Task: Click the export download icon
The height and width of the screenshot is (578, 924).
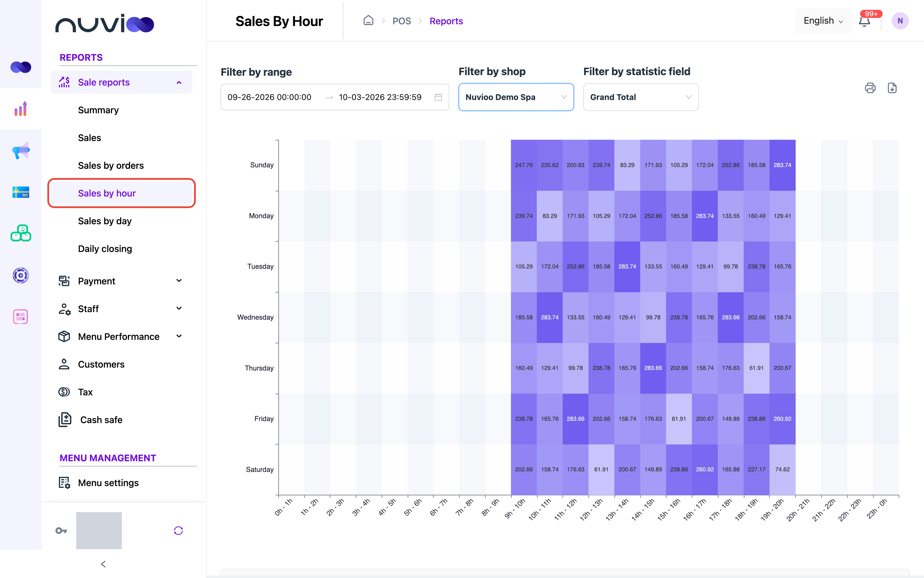Action: click(892, 88)
